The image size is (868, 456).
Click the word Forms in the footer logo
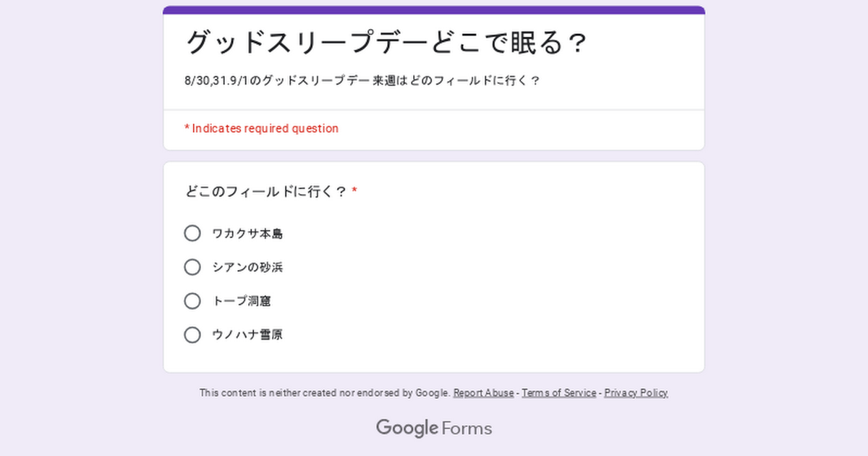[467, 428]
